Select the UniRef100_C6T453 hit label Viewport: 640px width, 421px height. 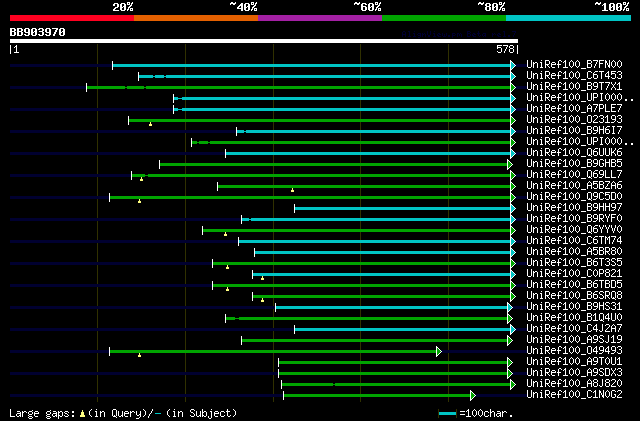pos(574,76)
